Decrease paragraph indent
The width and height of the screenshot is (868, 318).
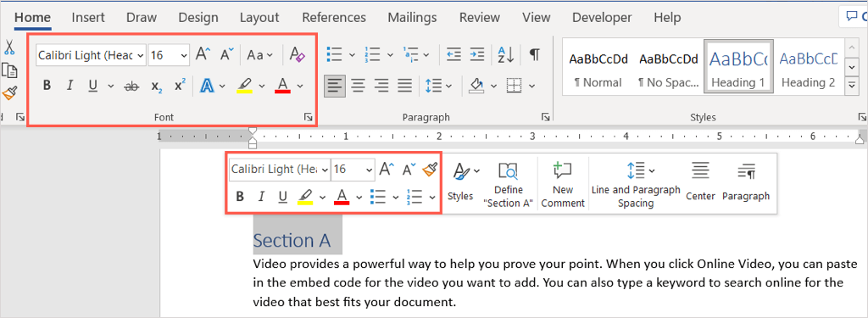[x=454, y=55]
